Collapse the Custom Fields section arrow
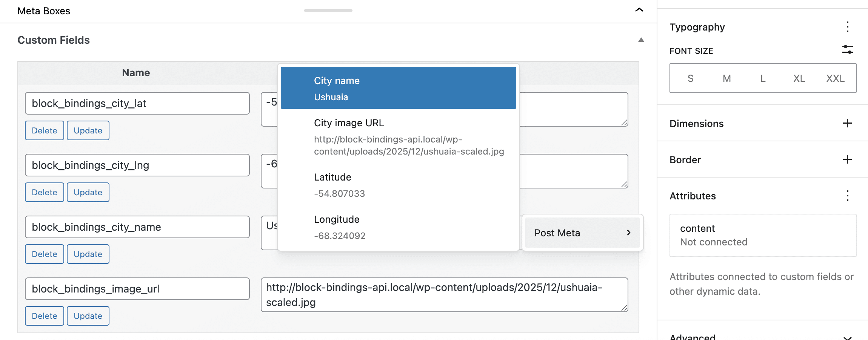Viewport: 868px width, 340px height. pyautogui.click(x=641, y=40)
